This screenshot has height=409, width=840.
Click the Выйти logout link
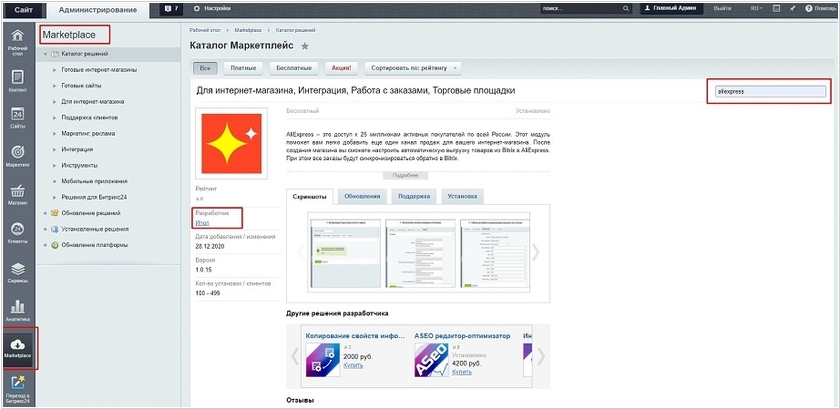[723, 9]
